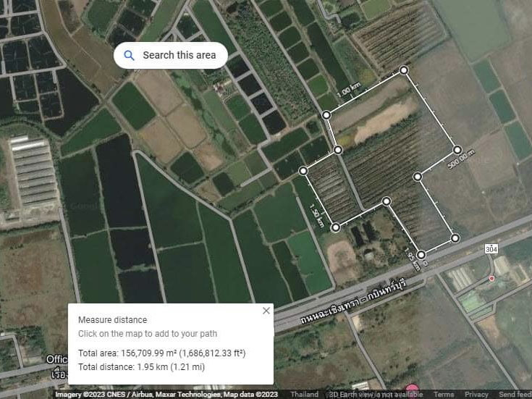Click the Search this area button
532x399 pixels.
tap(171, 55)
